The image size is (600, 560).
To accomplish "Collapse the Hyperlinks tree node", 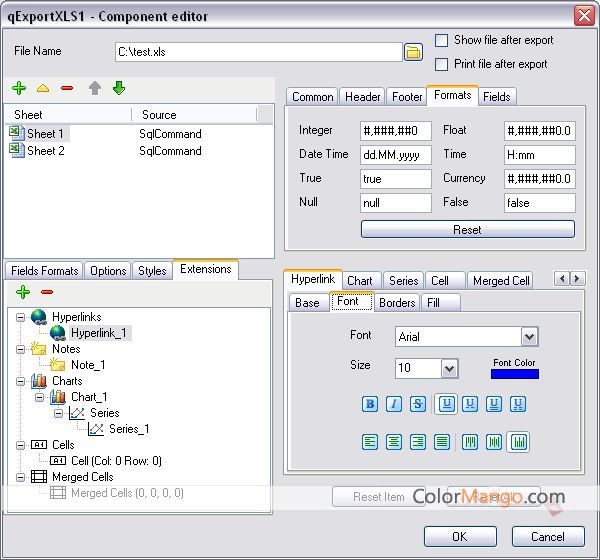I will [22, 317].
